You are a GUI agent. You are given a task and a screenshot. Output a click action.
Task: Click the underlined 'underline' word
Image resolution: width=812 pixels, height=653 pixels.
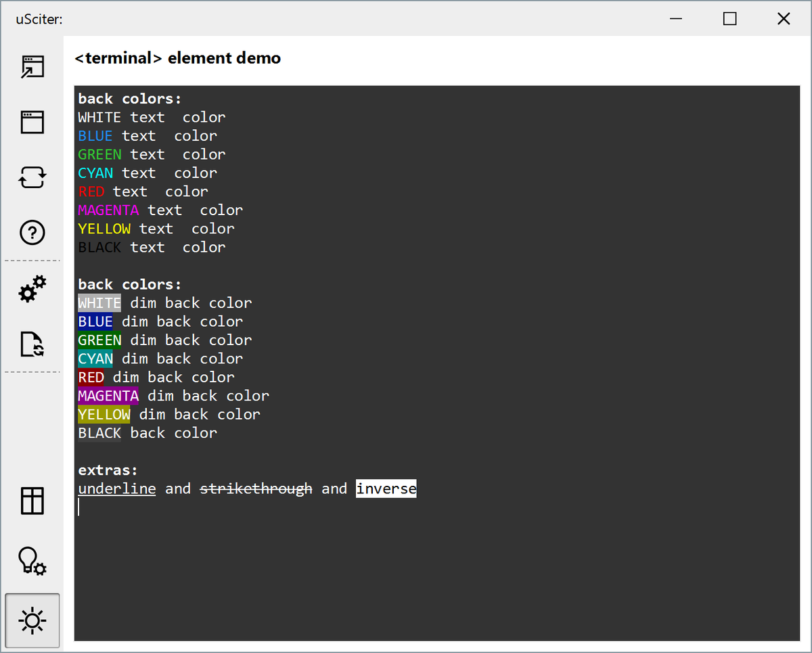click(117, 489)
